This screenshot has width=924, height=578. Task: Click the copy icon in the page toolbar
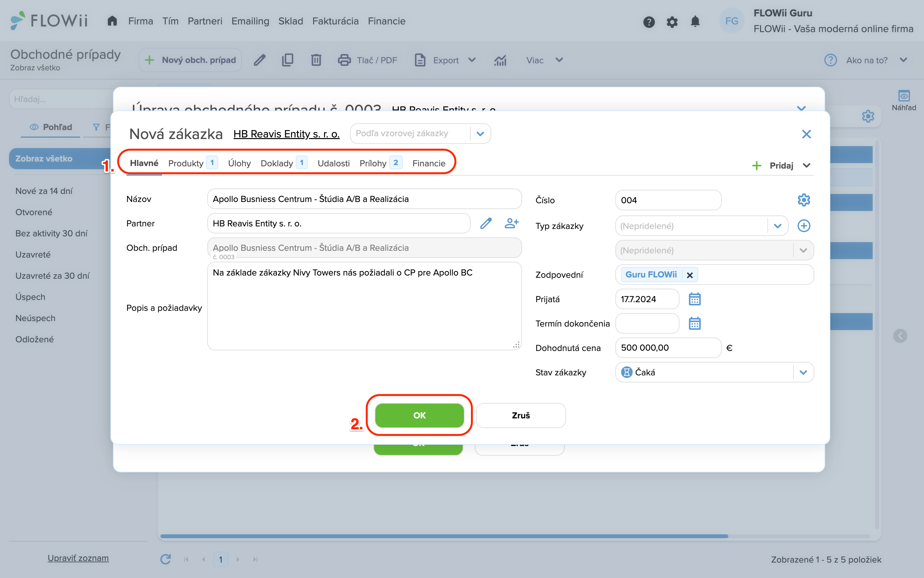tap(287, 60)
